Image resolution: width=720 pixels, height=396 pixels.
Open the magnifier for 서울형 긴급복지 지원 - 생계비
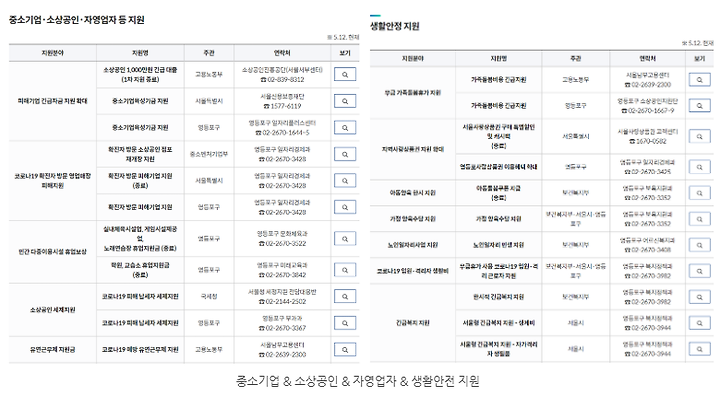coord(699,323)
